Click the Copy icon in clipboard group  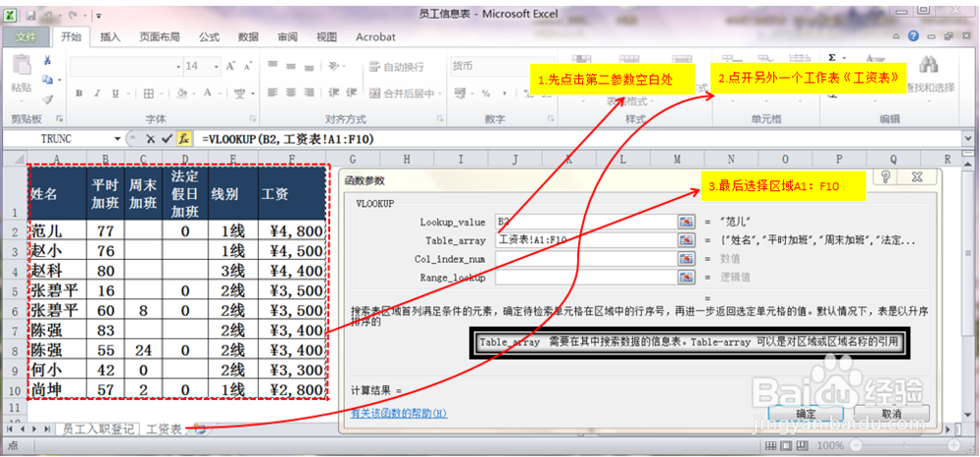coord(47,79)
